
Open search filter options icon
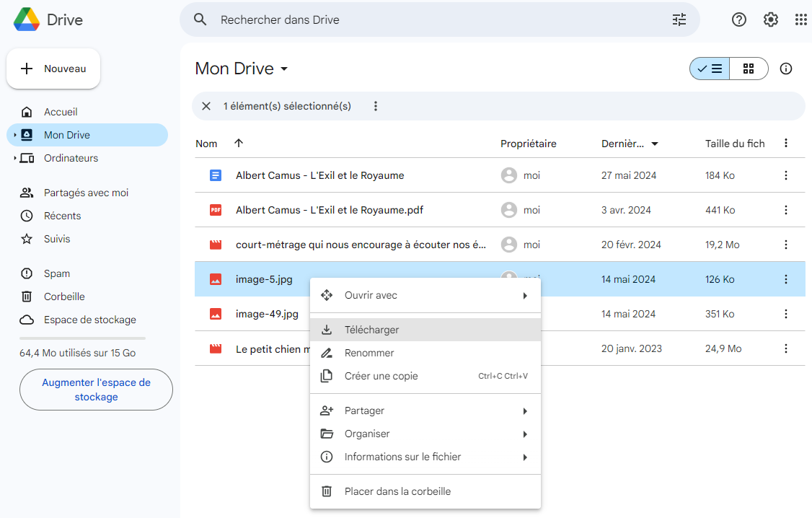pyautogui.click(x=679, y=19)
